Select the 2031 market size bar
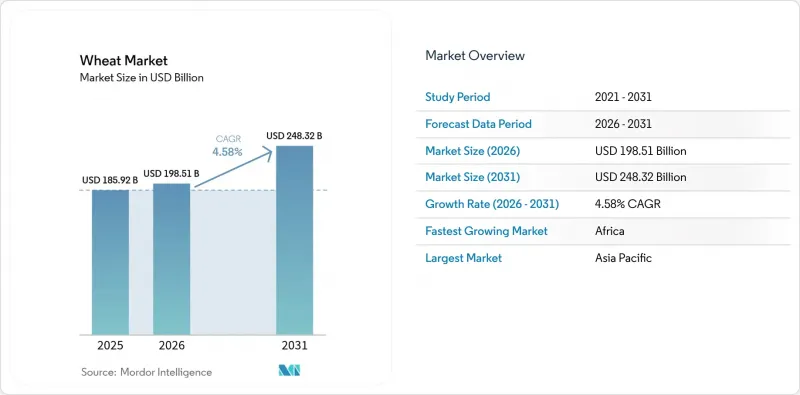The image size is (800, 395). click(294, 240)
